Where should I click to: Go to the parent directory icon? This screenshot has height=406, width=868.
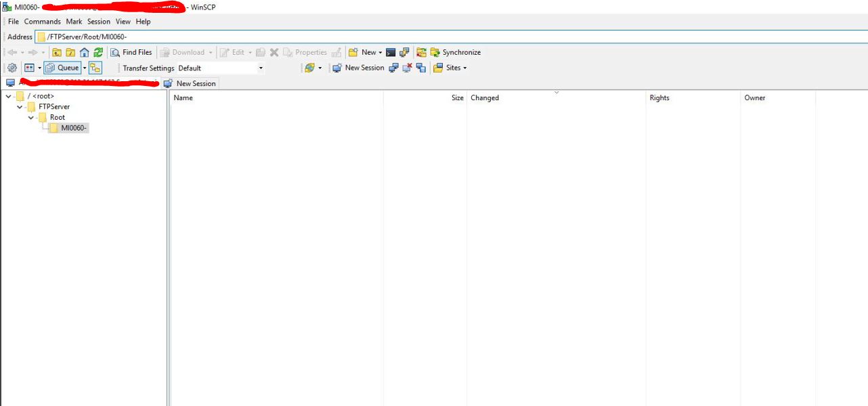tap(57, 52)
